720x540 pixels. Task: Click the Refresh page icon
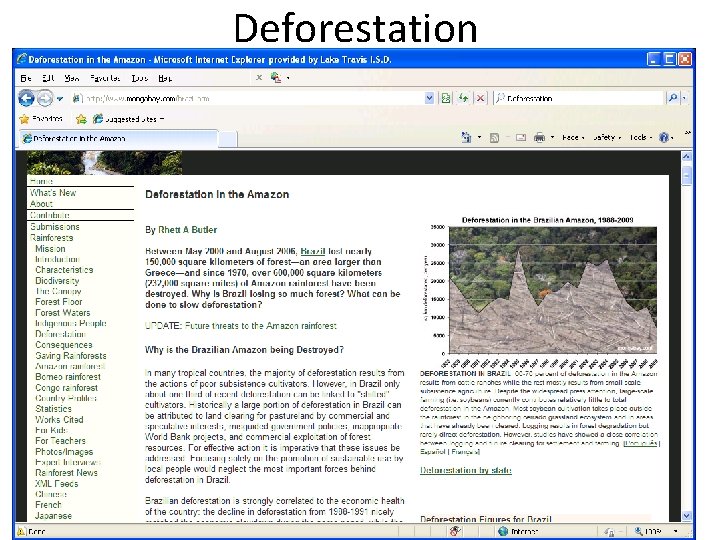[463, 98]
